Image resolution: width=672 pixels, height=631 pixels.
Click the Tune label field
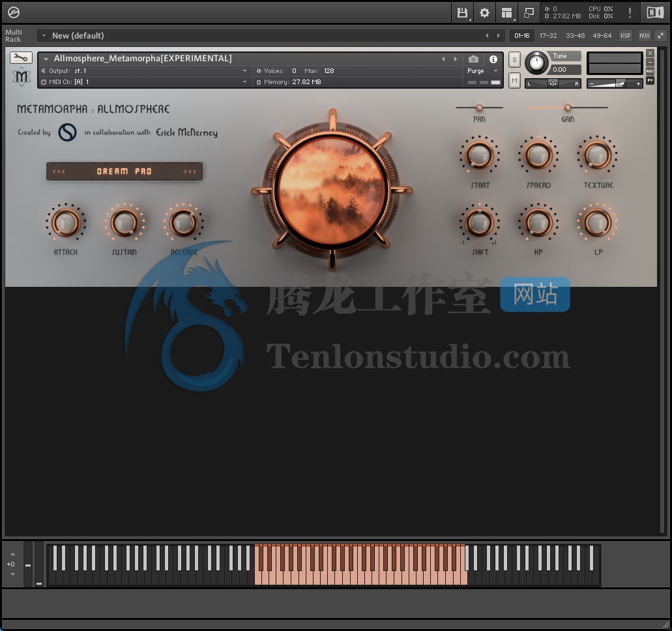[566, 55]
